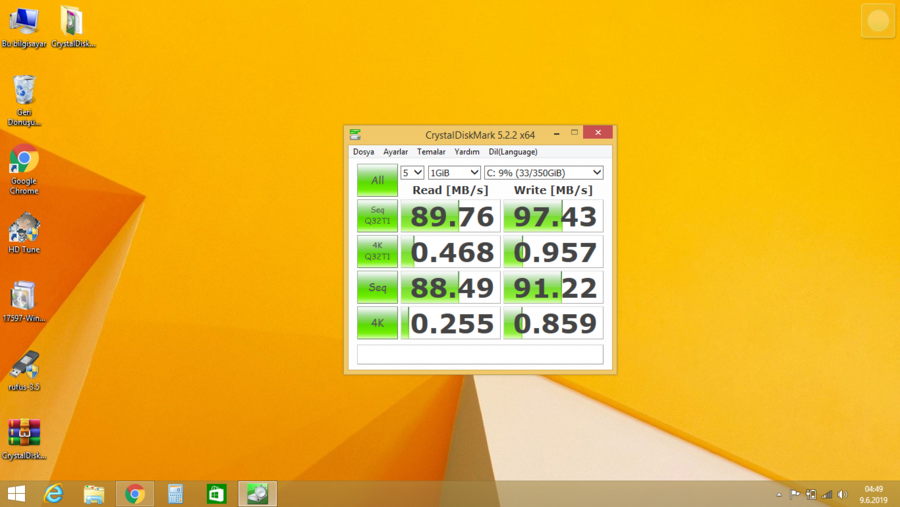Expand the drive dropdown C: 9% (33/350GiB)
900x507 pixels.
click(x=544, y=172)
